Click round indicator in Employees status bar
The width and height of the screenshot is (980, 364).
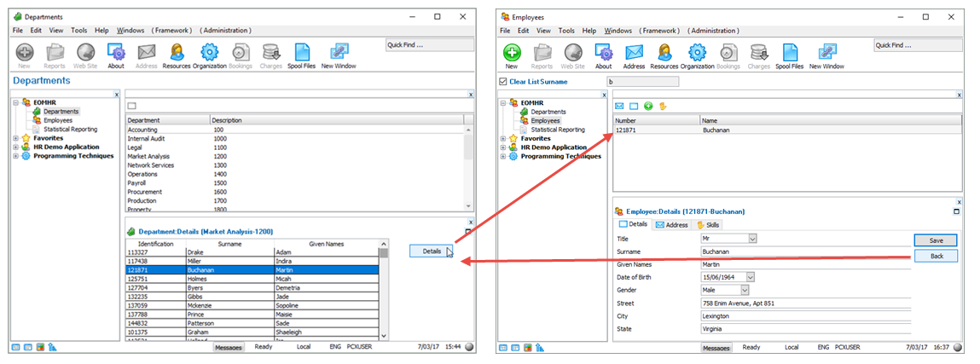tap(959, 347)
